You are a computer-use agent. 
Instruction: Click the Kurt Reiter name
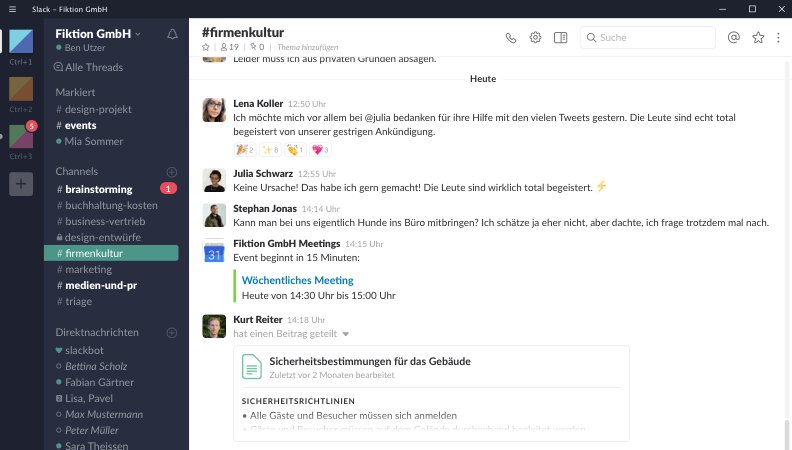[258, 320]
